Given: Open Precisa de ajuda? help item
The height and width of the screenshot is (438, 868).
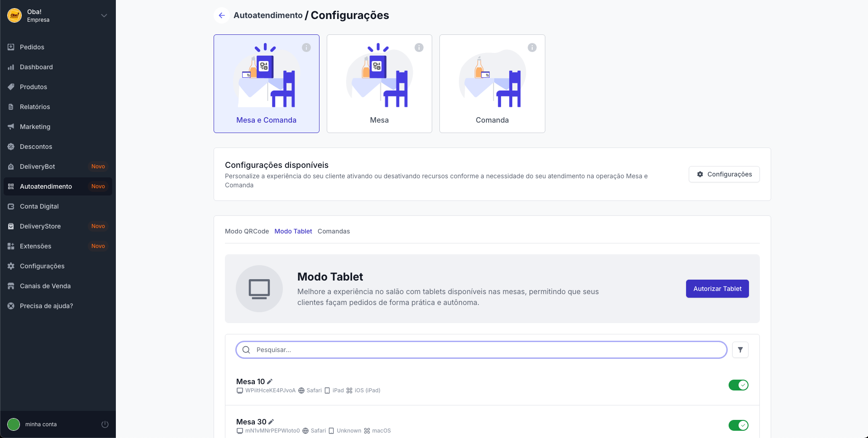Looking at the screenshot, I should [x=46, y=306].
